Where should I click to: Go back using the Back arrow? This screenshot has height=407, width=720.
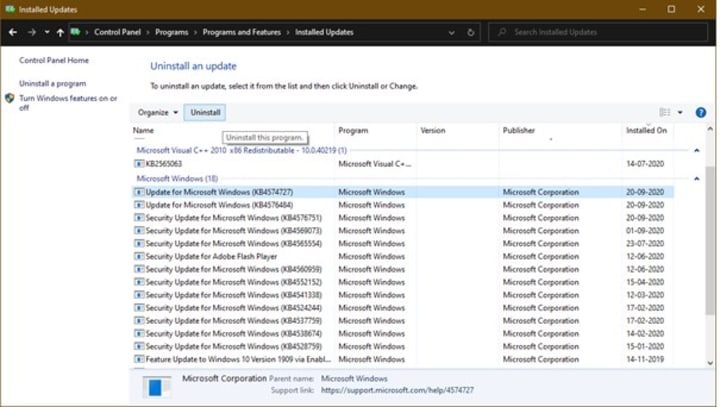[13, 32]
